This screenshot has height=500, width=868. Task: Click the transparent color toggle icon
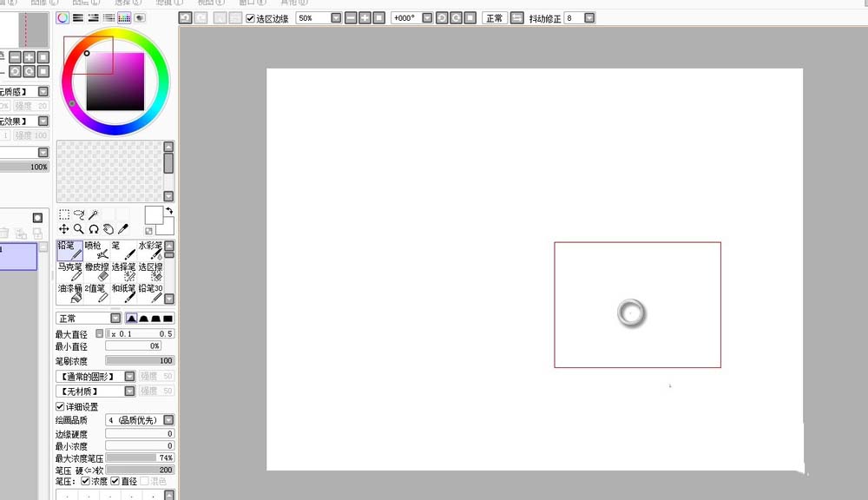click(148, 231)
